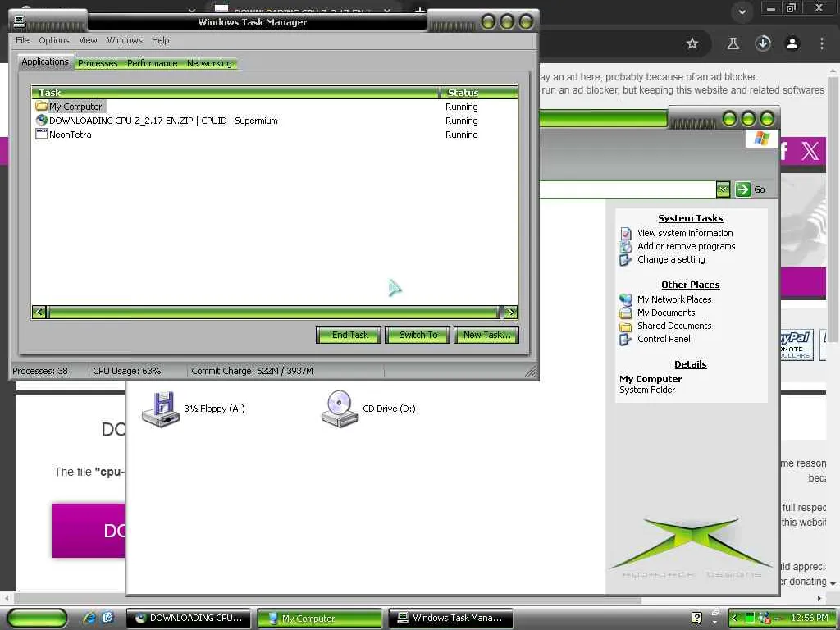This screenshot has height=630, width=840.
Task: Open the browser profile avatar menu
Action: tap(792, 43)
